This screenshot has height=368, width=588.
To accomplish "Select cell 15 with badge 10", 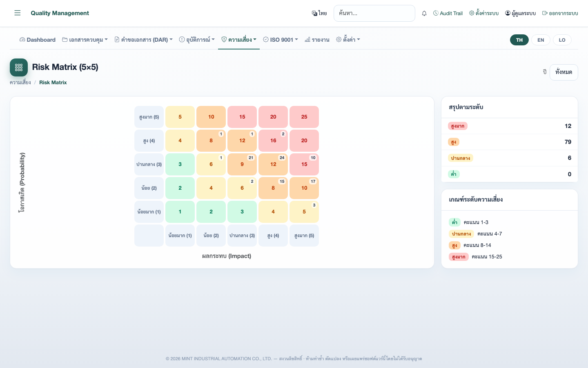I will (304, 164).
